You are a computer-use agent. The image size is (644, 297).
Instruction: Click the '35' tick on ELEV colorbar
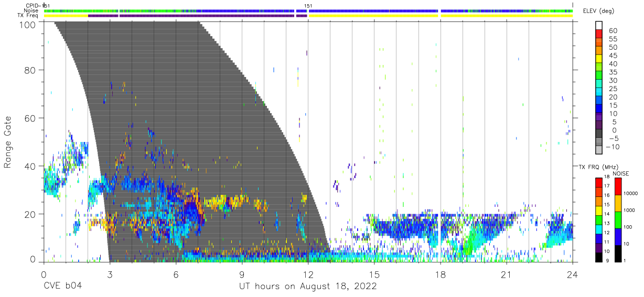(613, 72)
